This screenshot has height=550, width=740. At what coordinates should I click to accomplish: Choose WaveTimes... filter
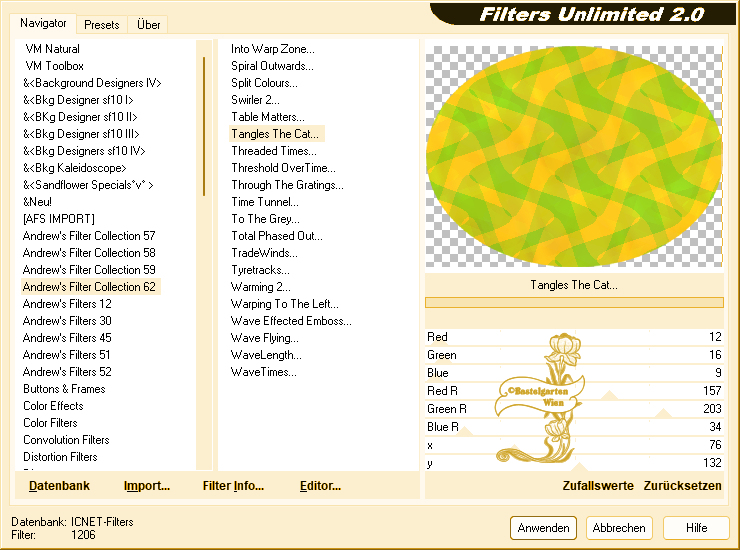coord(264,372)
